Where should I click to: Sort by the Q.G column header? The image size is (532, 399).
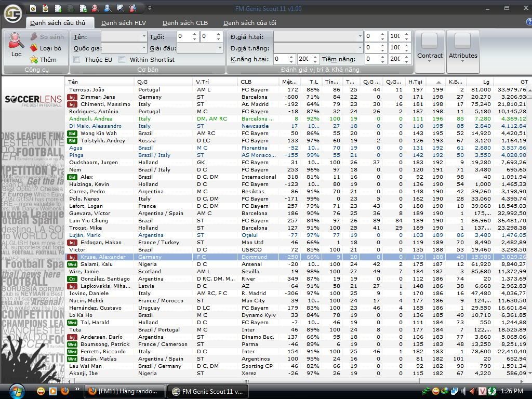click(164, 82)
